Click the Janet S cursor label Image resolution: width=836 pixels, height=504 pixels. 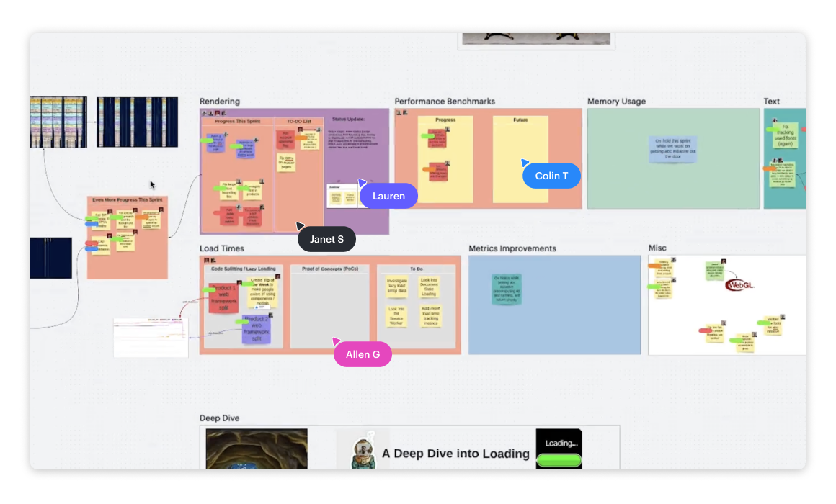pos(326,239)
